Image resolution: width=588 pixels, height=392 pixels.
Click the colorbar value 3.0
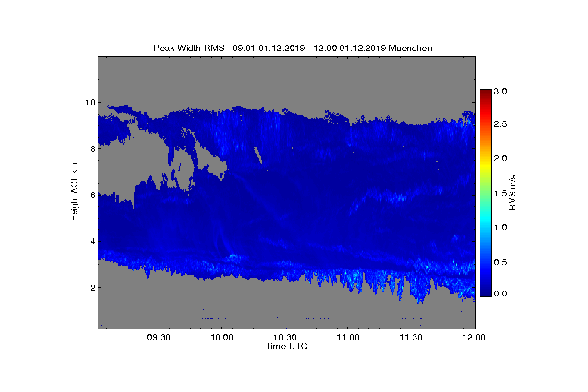click(501, 91)
